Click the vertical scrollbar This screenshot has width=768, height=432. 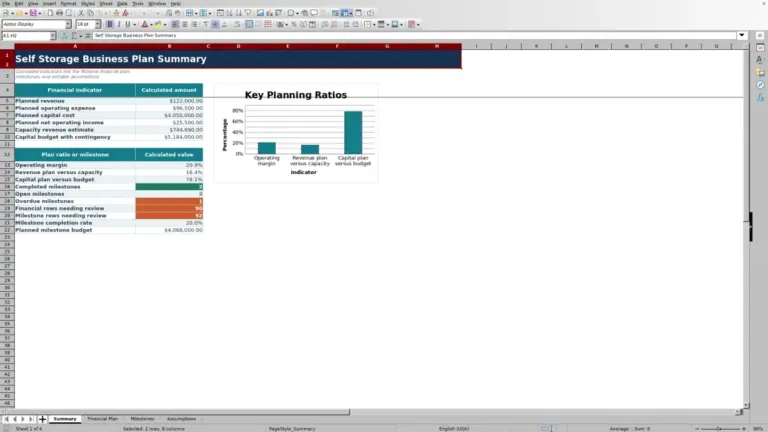746,225
